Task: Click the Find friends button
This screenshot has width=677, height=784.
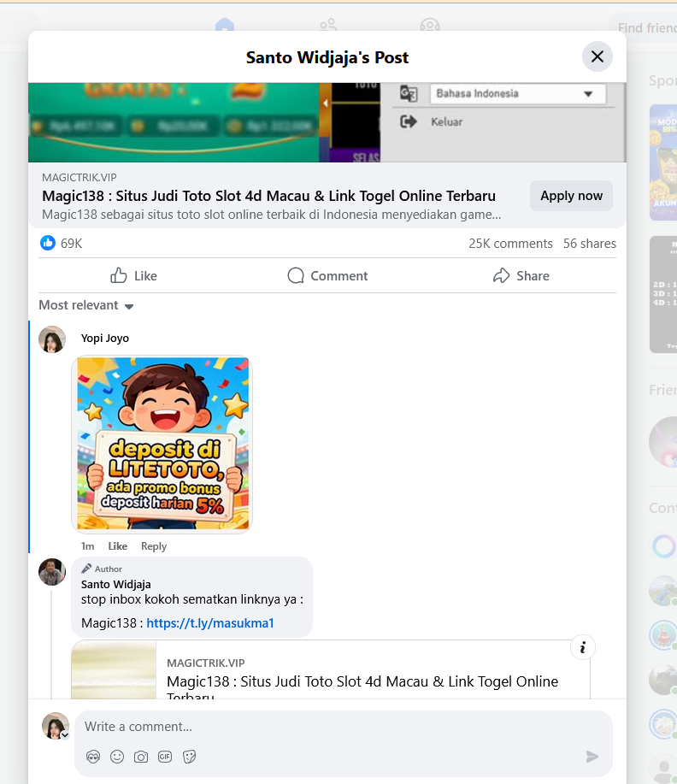Action: point(643,28)
